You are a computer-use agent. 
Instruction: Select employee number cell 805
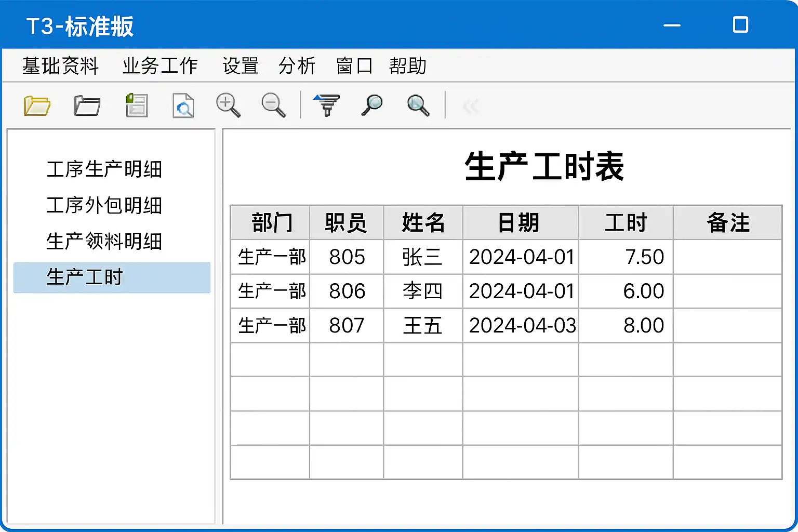pos(347,257)
